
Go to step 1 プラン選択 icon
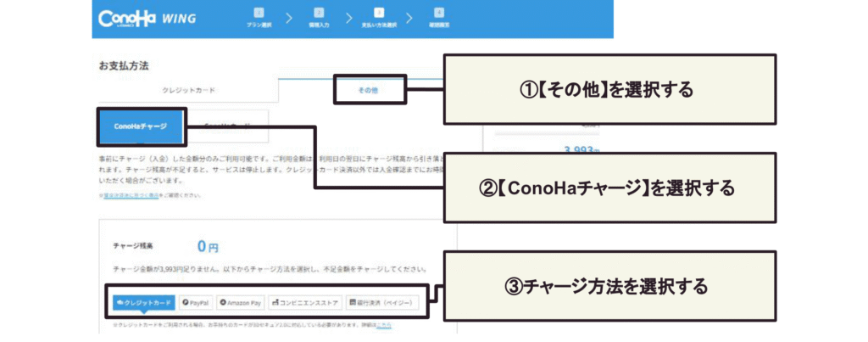259,13
